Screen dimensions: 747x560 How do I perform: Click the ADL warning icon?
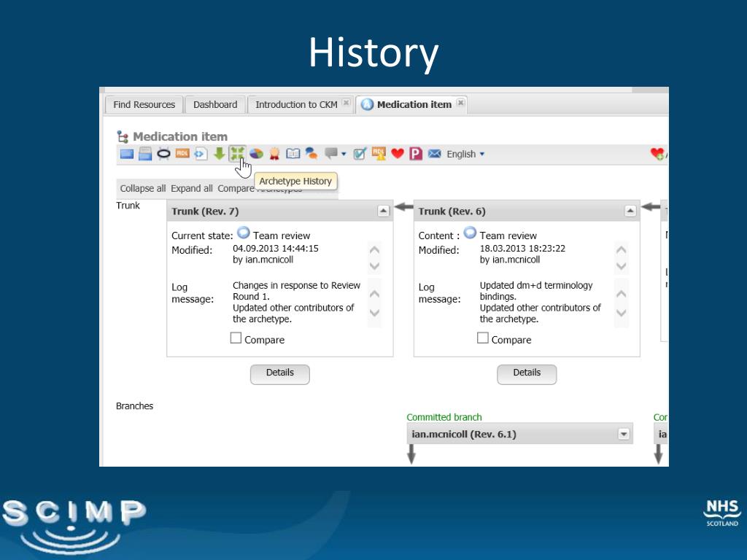click(379, 154)
